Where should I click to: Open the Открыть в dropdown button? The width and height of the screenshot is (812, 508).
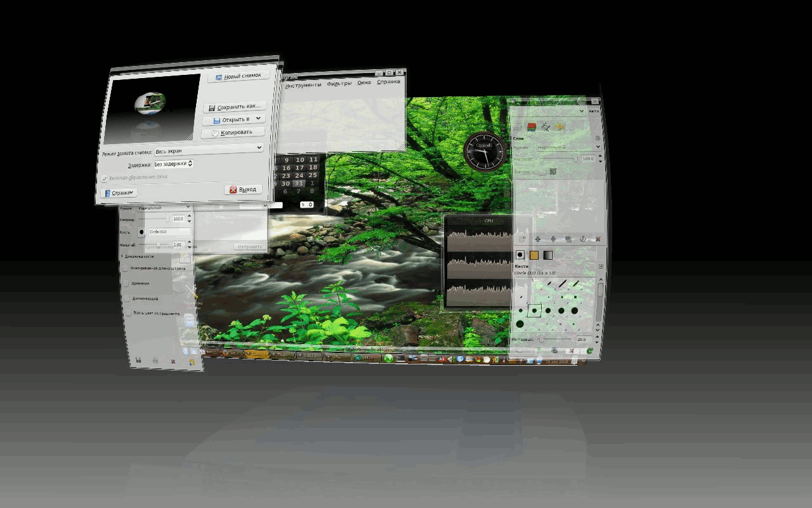tap(233, 119)
